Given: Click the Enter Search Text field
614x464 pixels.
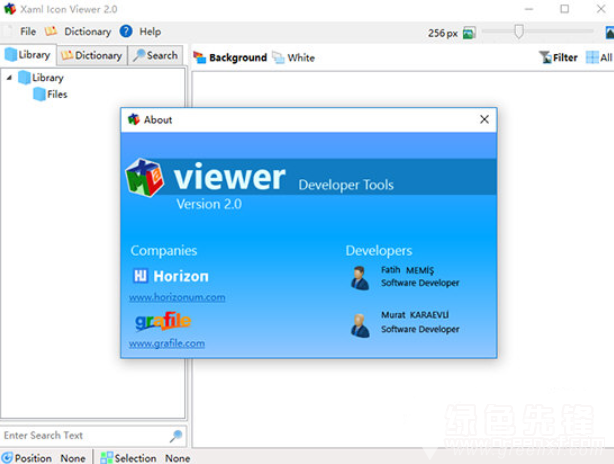Looking at the screenshot, I should tap(93, 435).
